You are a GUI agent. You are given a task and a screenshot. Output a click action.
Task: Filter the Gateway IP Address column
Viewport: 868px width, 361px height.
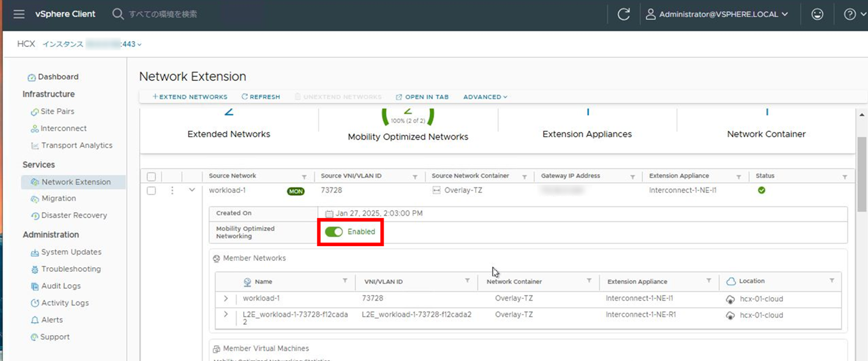point(633,176)
